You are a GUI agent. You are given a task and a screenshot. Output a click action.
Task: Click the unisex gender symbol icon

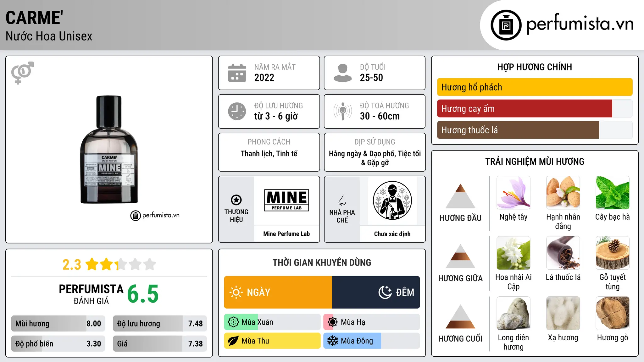(x=22, y=73)
